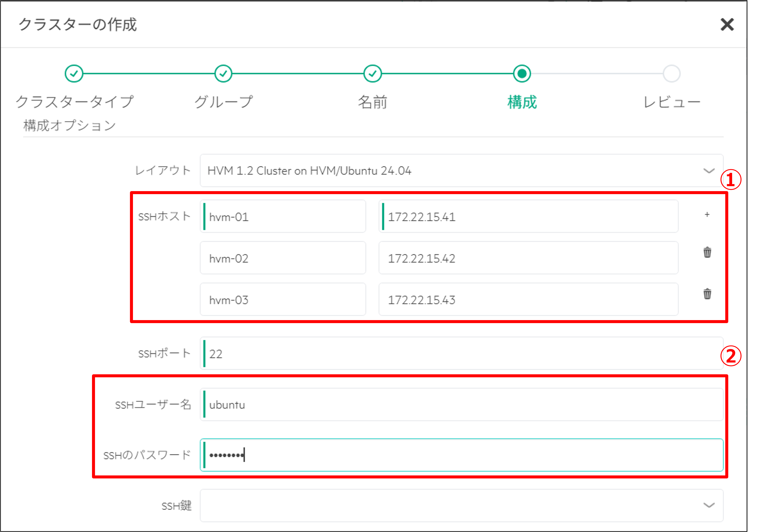Click the グループ step checkmark circle

point(223,73)
